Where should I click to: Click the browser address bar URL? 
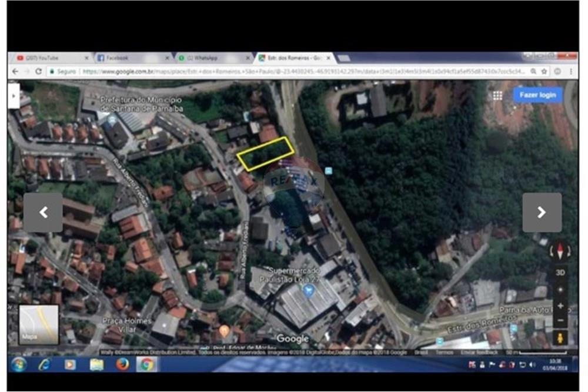pyautogui.click(x=294, y=71)
